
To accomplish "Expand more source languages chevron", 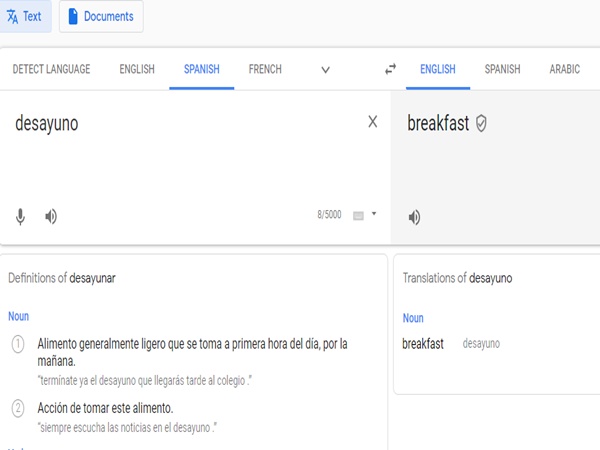I will coord(325,70).
